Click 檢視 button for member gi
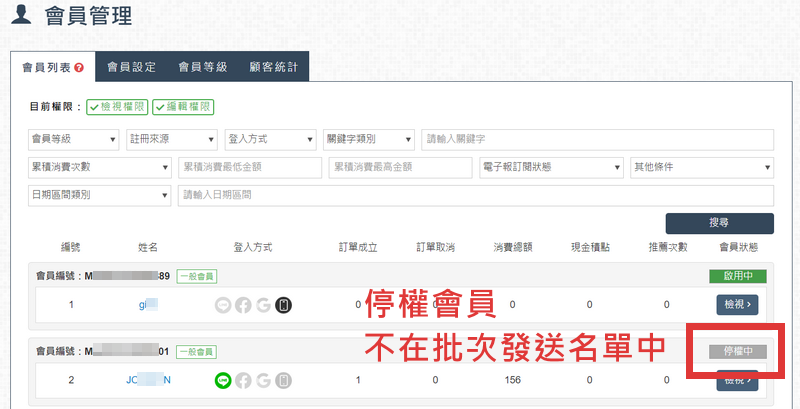Viewport: 800px width, 409px height. 737,305
